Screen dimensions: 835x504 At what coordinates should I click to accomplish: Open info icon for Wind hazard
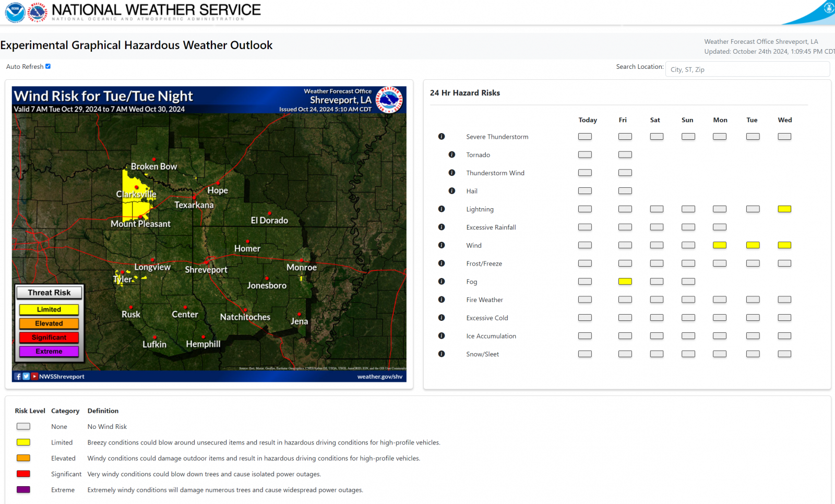442,245
